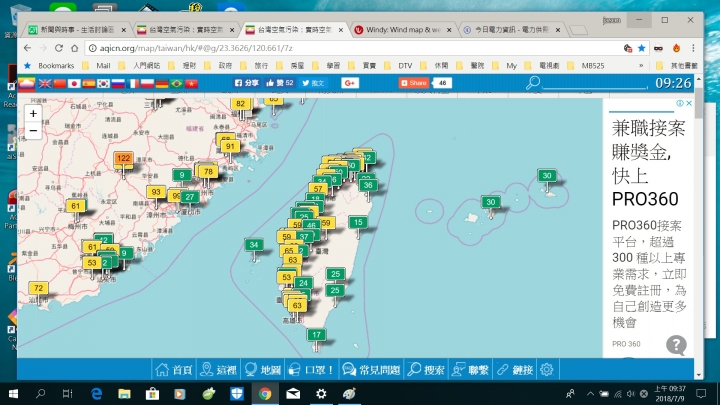Screen dimensions: 720x405
Task: Open the settings gear in bottom bar
Action: [548, 370]
